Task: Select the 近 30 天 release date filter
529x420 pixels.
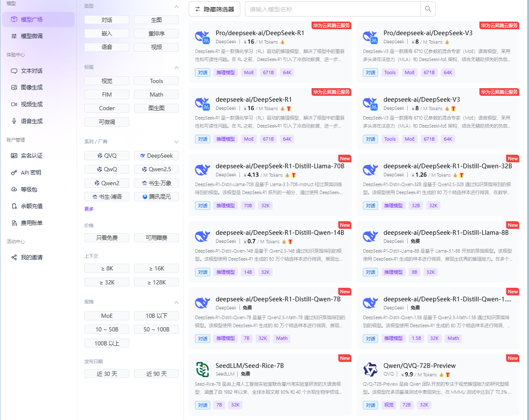Action: (107, 374)
